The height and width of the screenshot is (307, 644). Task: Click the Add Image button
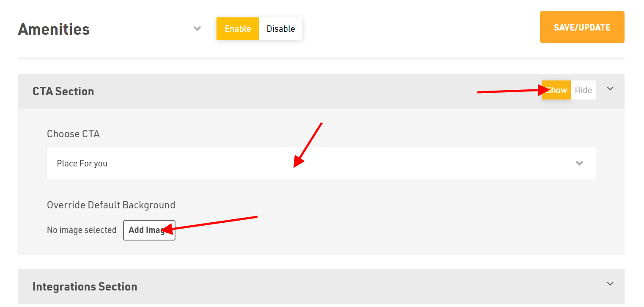(x=149, y=230)
